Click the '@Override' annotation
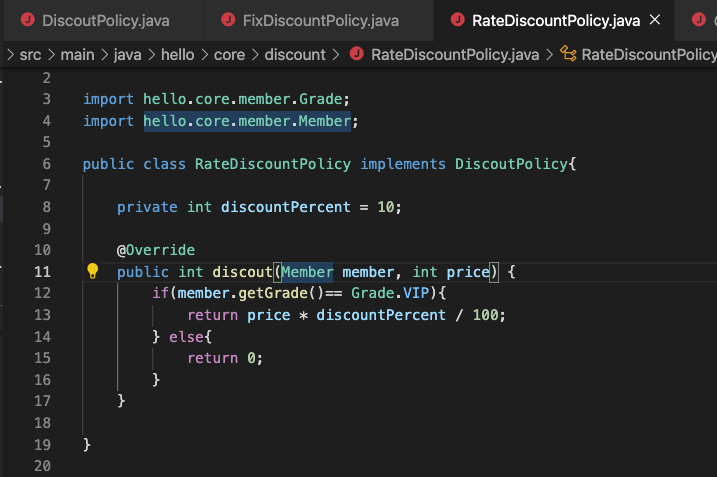 [156, 250]
